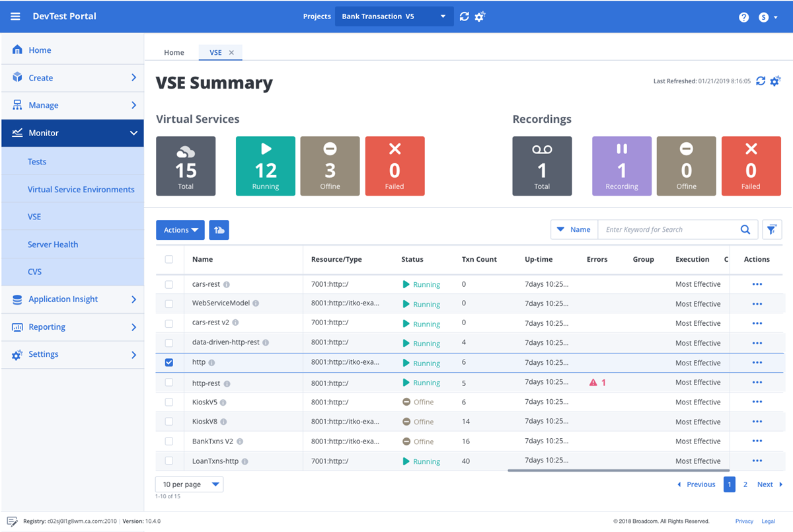Screen dimensions: 793x532
Task: Switch to the Home tab
Action: click(174, 53)
